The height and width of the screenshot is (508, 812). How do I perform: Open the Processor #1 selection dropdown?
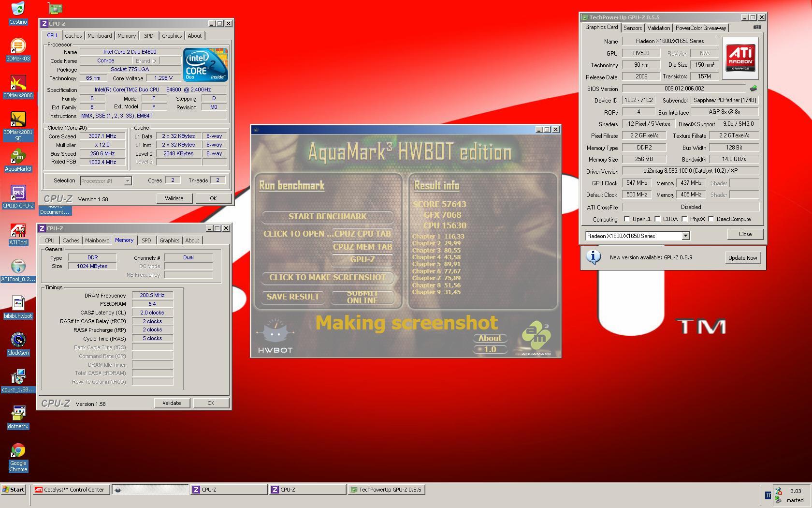[x=106, y=181]
